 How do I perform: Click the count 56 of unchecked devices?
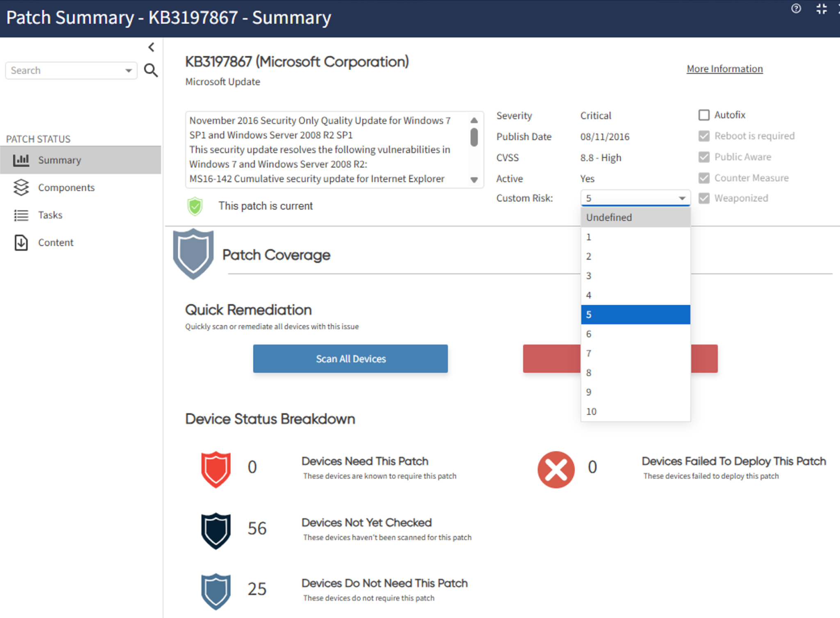click(x=257, y=529)
